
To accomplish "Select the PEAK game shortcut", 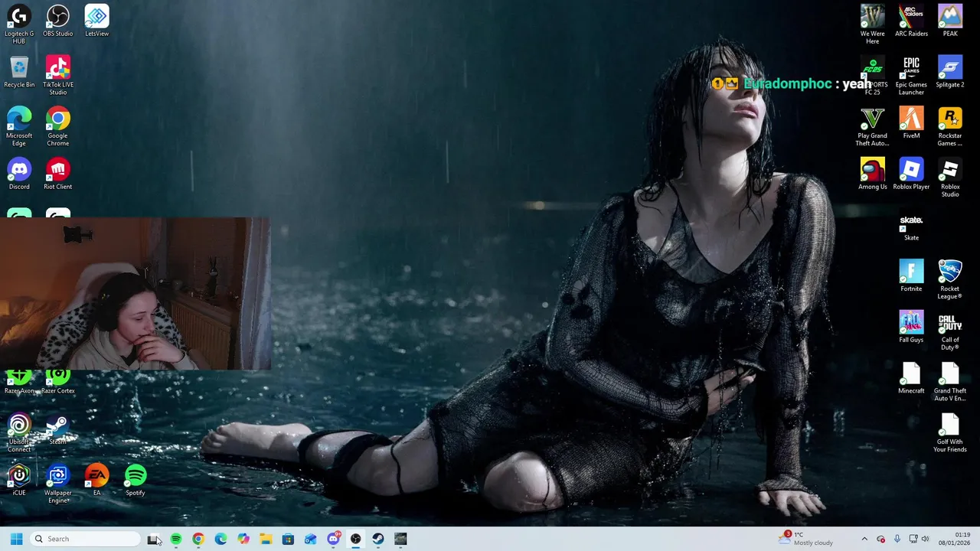I will tap(950, 21).
